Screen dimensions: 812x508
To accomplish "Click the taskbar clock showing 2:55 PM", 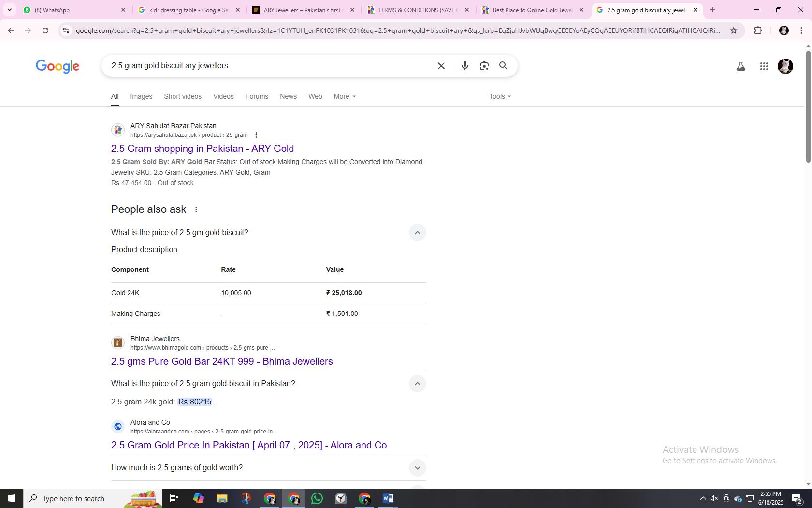I will click(x=770, y=498).
